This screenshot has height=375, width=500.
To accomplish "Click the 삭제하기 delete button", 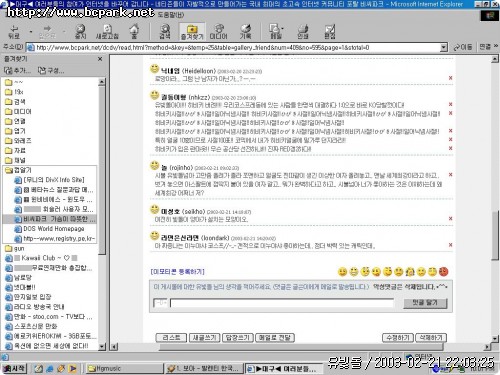I will point(431,338).
